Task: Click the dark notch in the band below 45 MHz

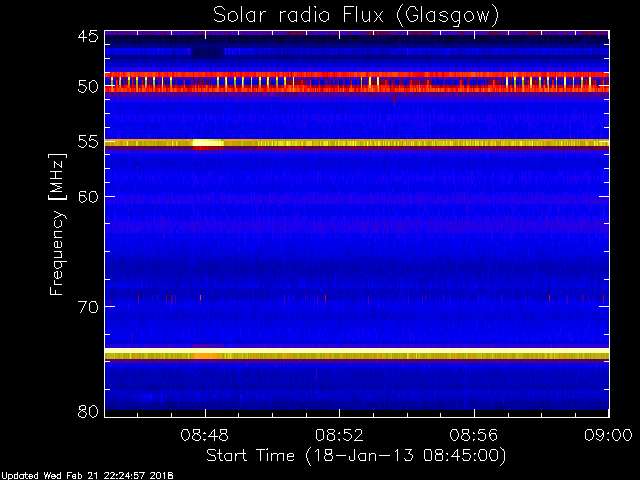Action: click(x=208, y=52)
